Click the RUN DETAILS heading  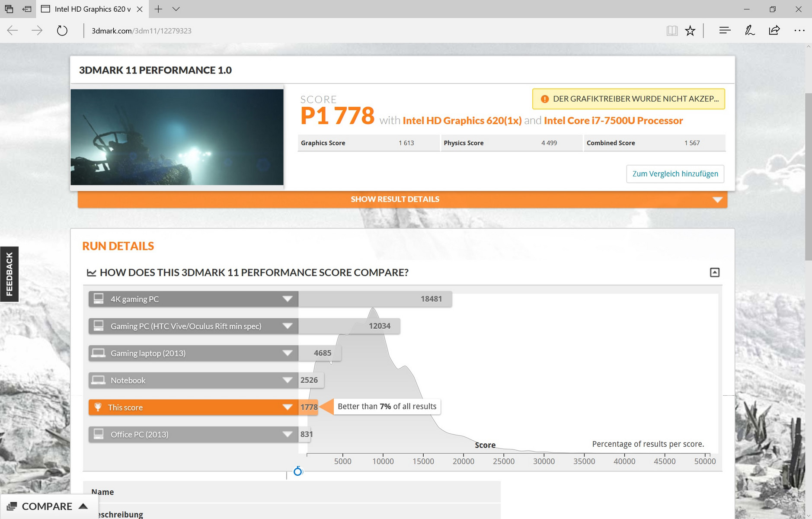(118, 246)
